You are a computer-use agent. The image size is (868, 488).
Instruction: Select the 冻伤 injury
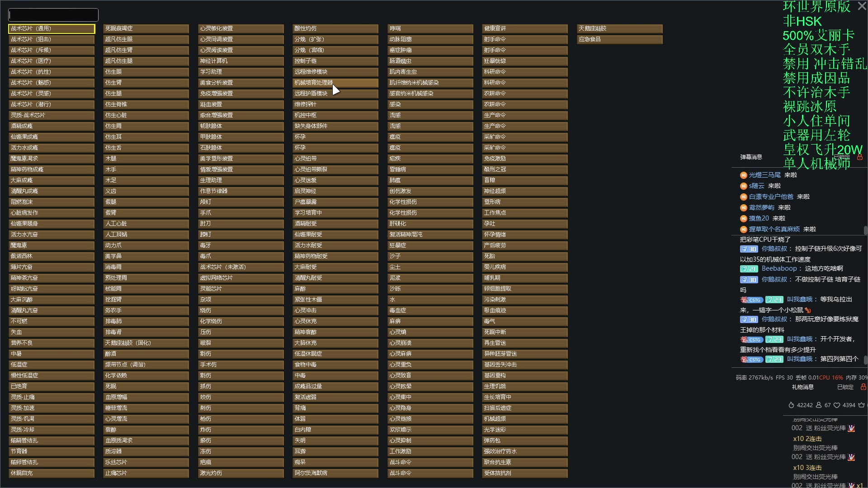tap(241, 451)
